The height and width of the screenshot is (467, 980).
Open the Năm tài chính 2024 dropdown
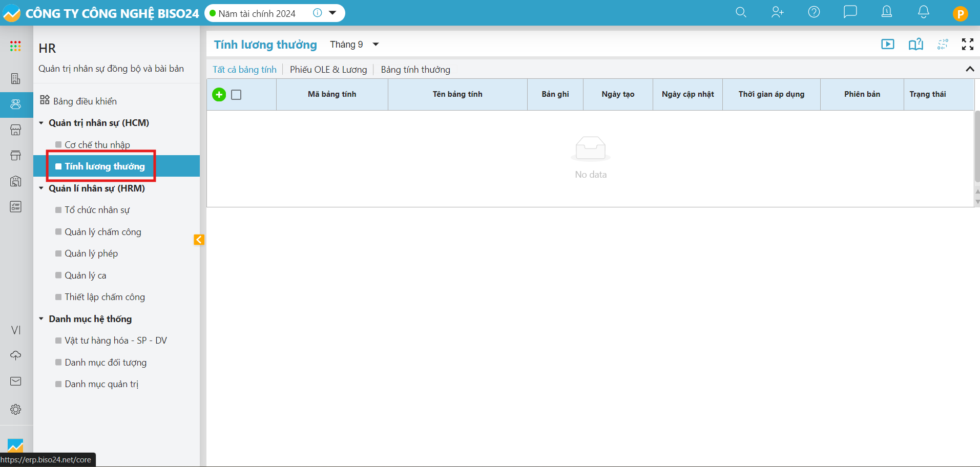(x=332, y=13)
